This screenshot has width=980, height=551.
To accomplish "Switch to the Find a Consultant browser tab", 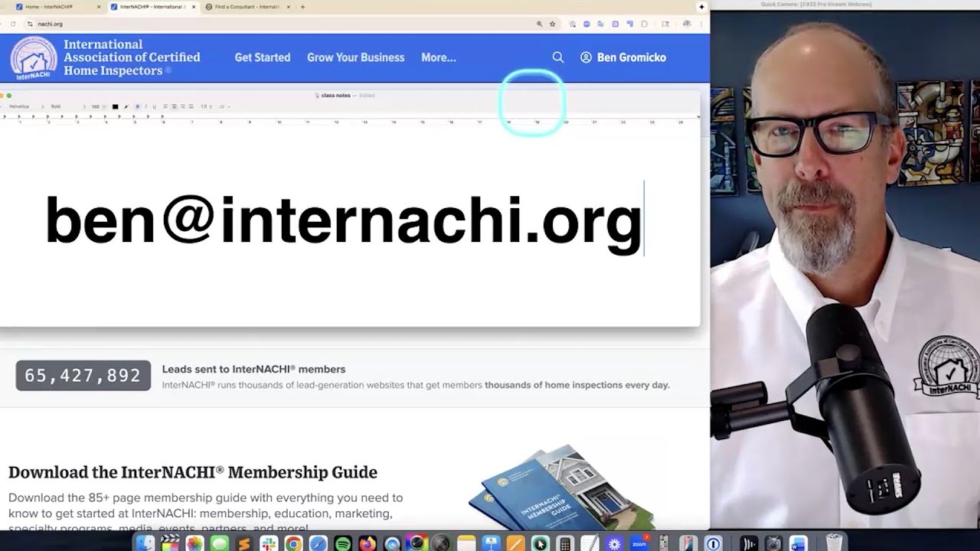I will pyautogui.click(x=247, y=7).
